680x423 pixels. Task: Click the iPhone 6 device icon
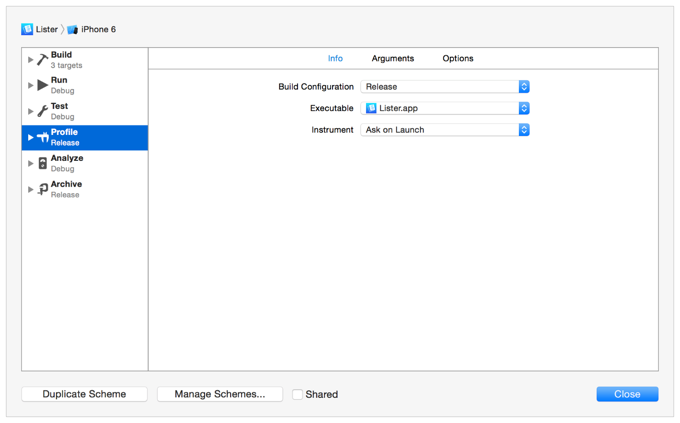click(72, 30)
